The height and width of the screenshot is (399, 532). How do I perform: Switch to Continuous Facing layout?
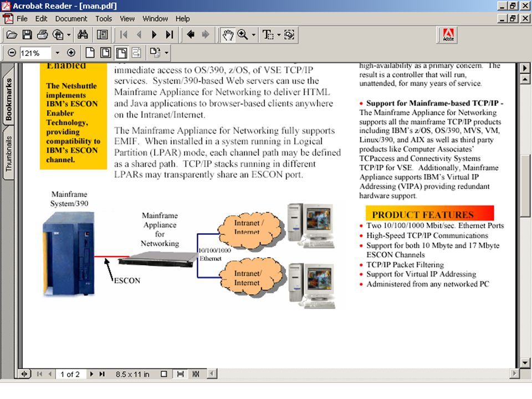pyautogui.click(x=196, y=374)
